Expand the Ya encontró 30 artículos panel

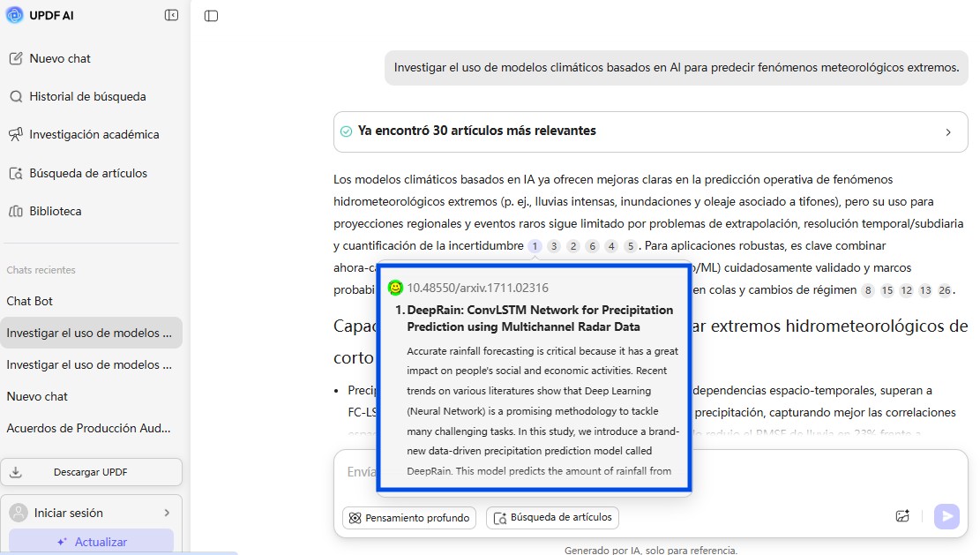651,131
